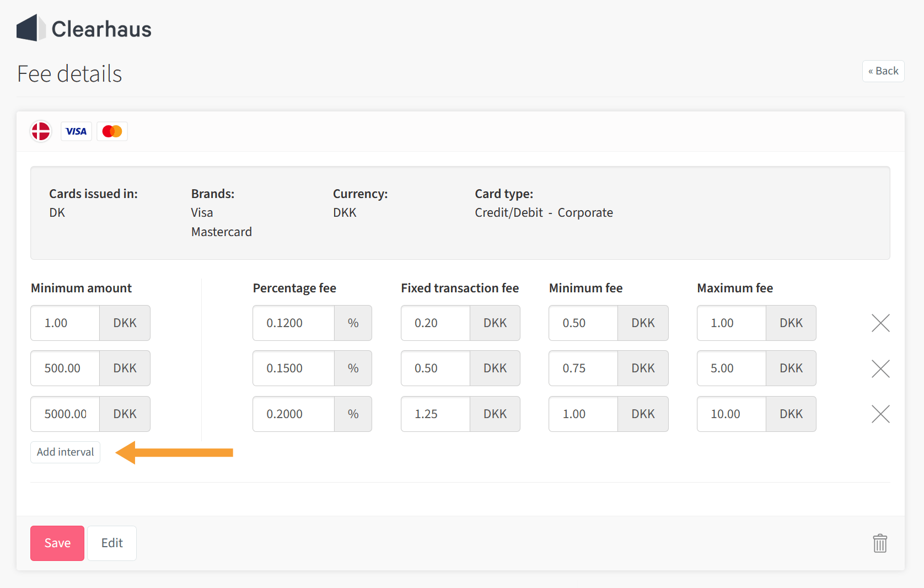
Task: Click the Edit button
Action: pos(112,543)
